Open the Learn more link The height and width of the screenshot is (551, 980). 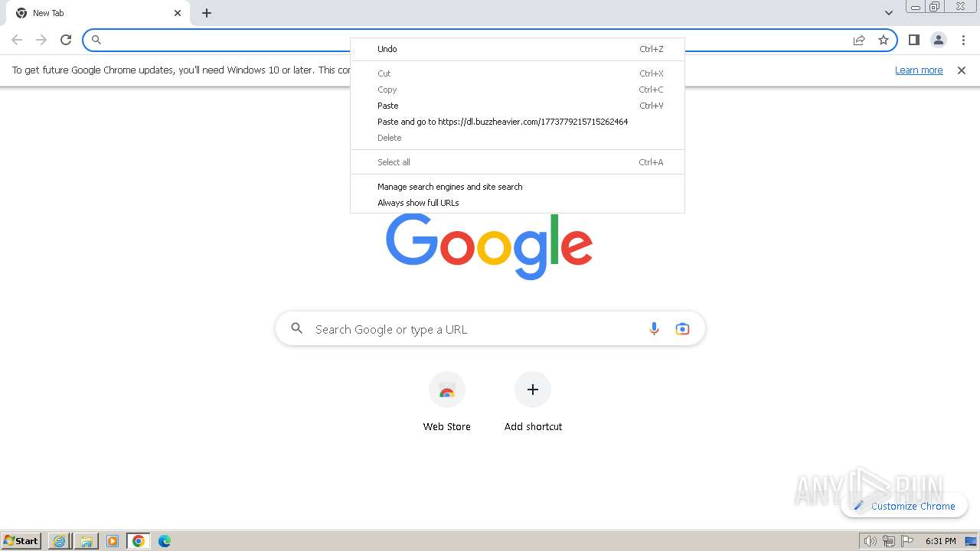click(x=919, y=70)
